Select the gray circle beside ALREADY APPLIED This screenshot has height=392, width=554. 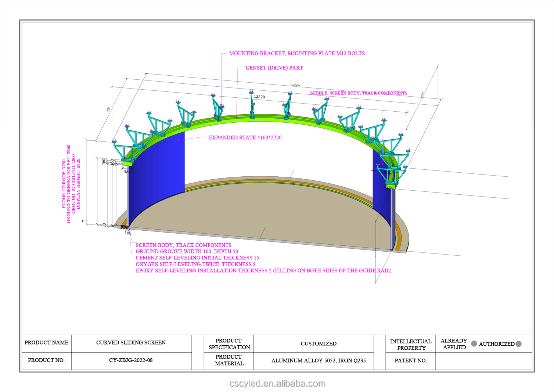(474, 344)
